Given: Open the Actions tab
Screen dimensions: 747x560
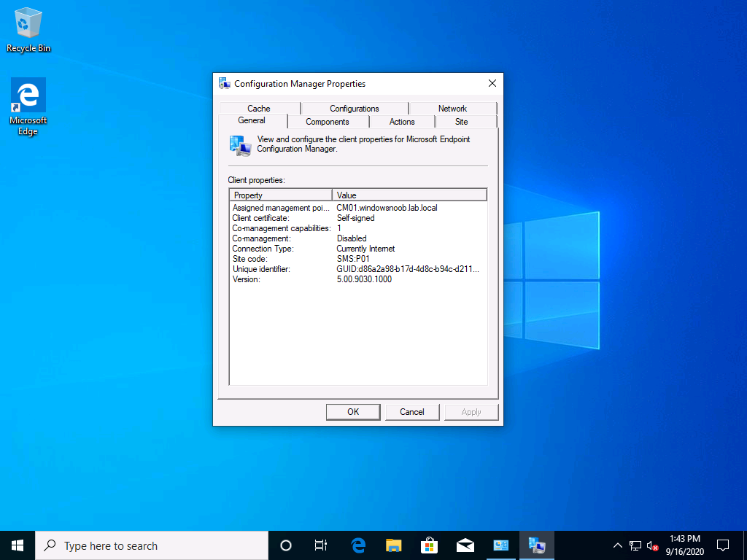Looking at the screenshot, I should [x=402, y=122].
